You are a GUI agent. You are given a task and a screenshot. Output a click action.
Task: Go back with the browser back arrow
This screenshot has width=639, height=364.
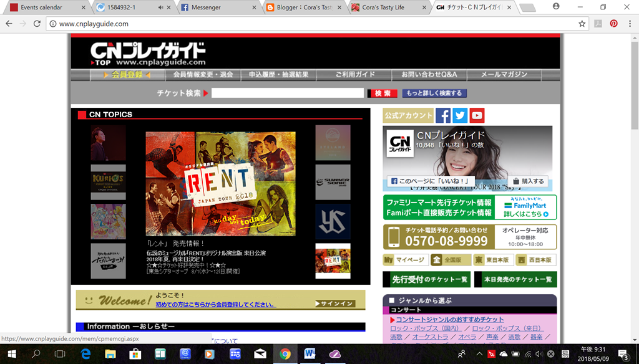click(9, 24)
